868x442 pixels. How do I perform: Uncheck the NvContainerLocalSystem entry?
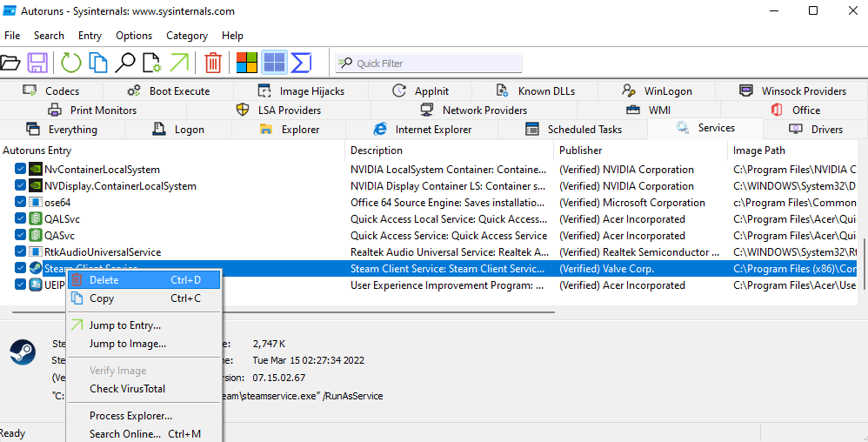(x=21, y=170)
